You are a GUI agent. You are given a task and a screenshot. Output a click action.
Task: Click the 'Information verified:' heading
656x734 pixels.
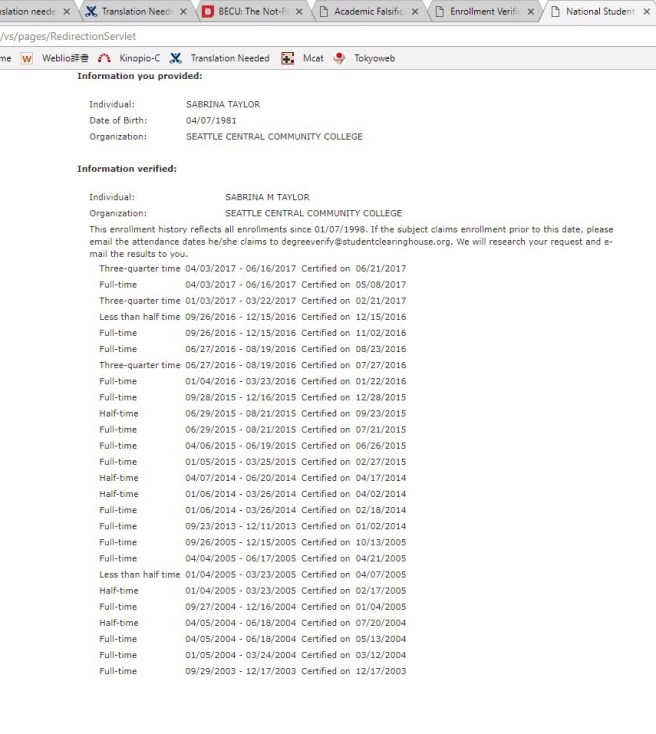pyautogui.click(x=127, y=169)
